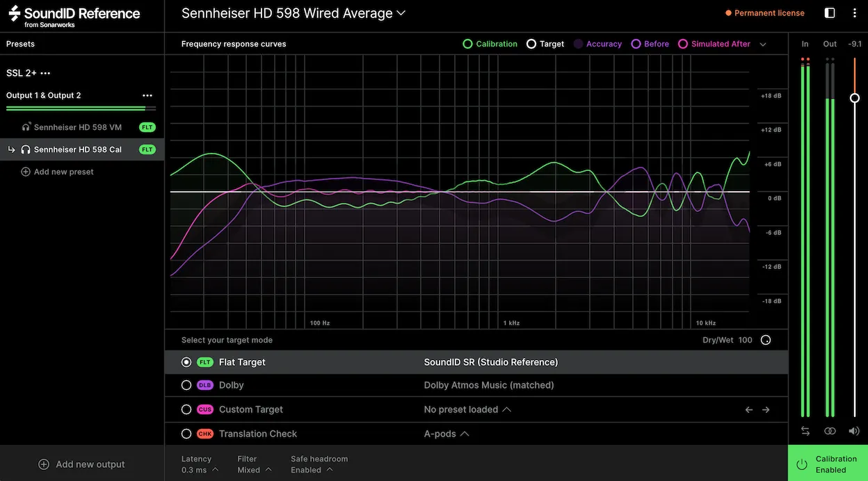Open the SSL 2+ device options dots

45,73
